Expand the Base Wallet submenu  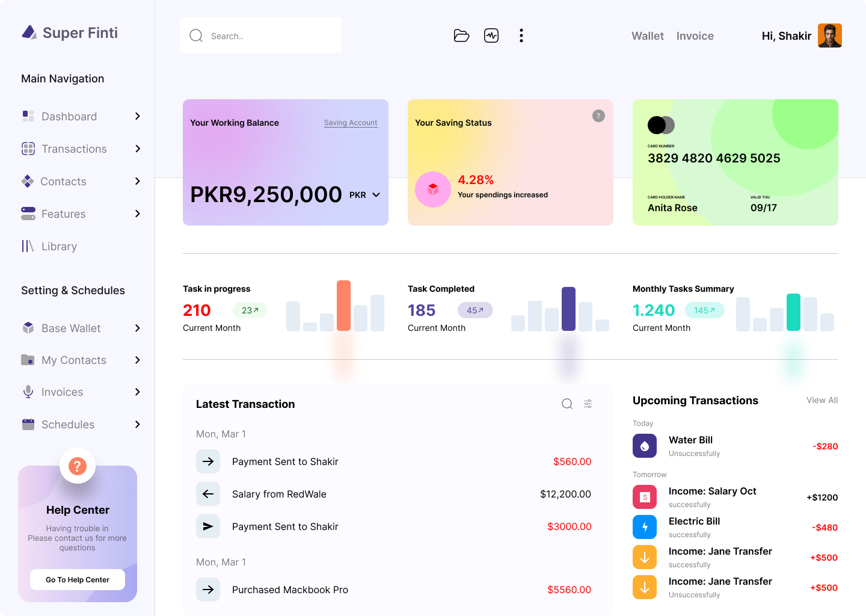(x=138, y=328)
